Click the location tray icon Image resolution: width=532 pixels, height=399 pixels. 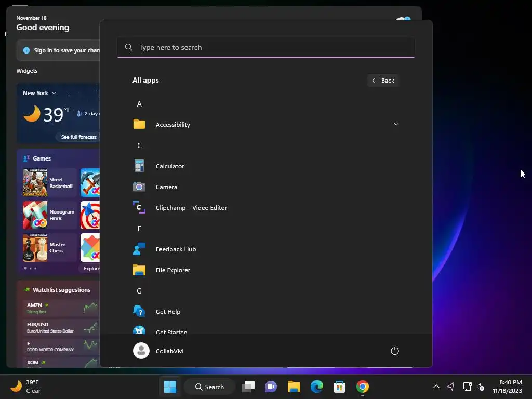pyautogui.click(x=450, y=387)
